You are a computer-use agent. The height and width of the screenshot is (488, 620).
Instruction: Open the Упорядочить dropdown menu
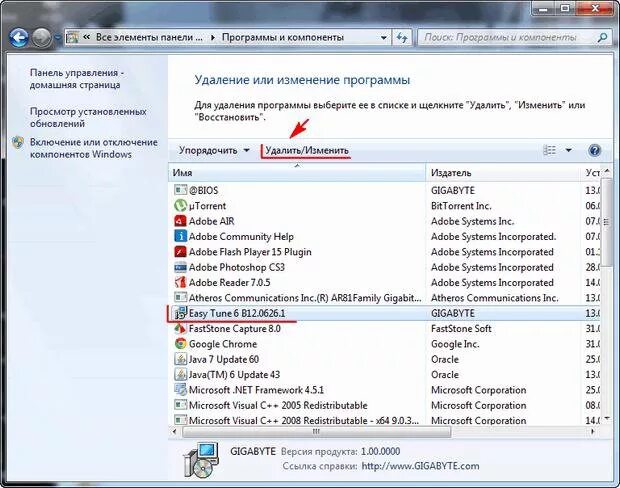[214, 150]
